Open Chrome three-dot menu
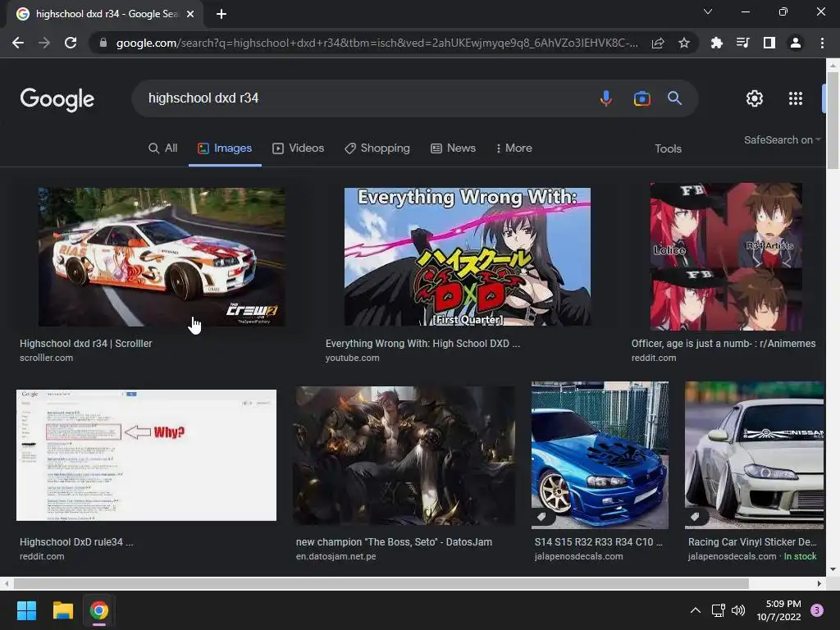The image size is (840, 630). (822, 43)
